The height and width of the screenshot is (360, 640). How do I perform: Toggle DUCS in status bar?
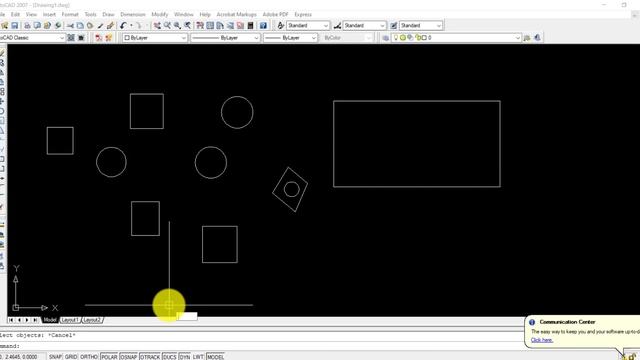169,357
